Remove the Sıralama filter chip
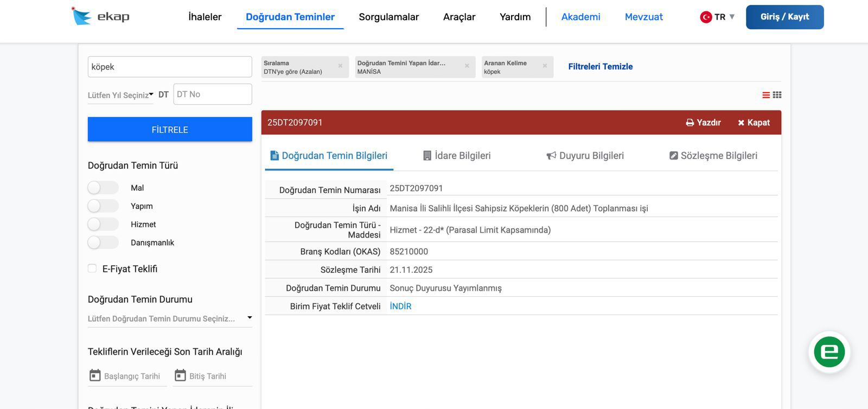The image size is (868, 409). tap(340, 66)
